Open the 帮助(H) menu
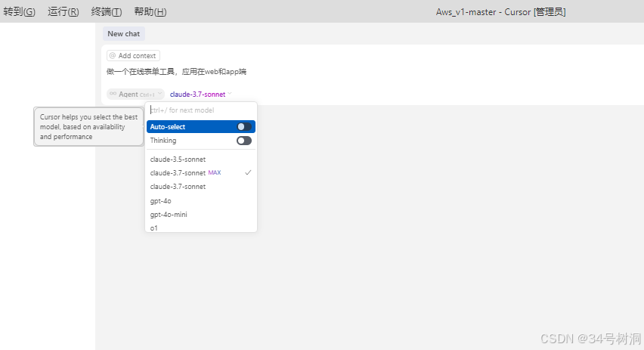 click(x=150, y=12)
